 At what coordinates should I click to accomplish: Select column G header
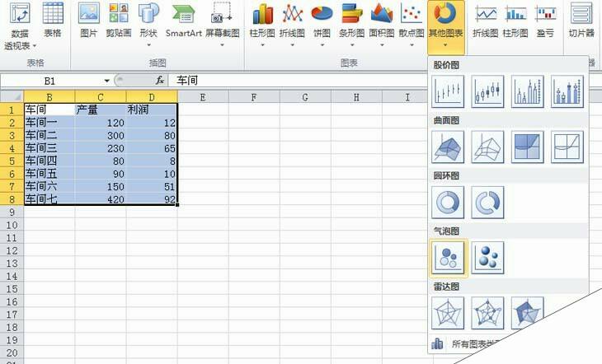pyautogui.click(x=305, y=97)
